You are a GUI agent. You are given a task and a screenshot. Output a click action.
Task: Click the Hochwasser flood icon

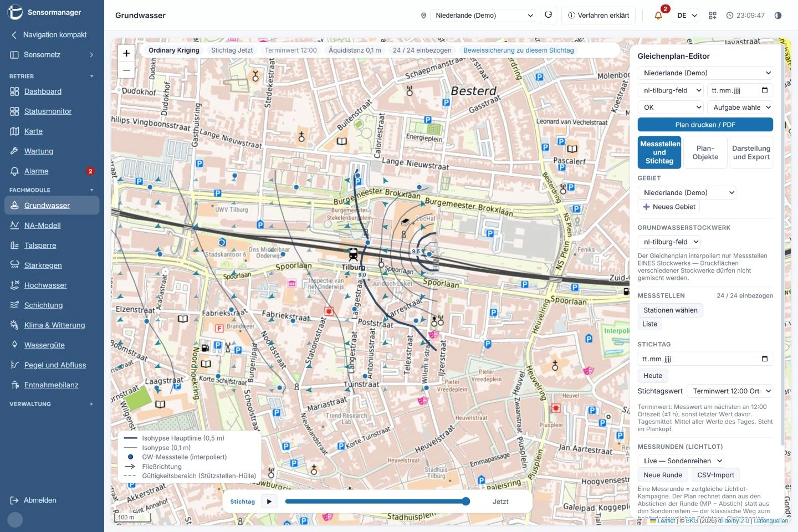pos(14,285)
